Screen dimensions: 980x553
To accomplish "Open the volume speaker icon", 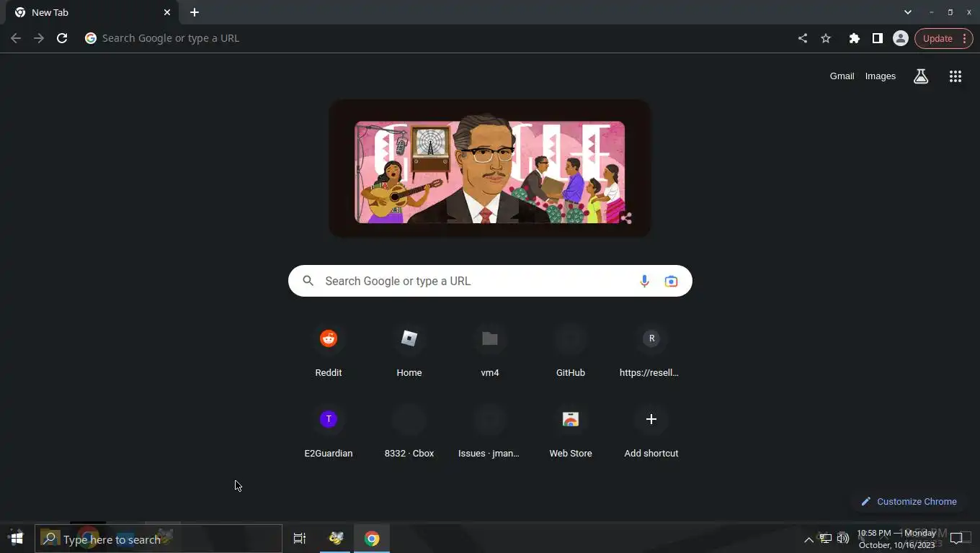I will point(843,539).
